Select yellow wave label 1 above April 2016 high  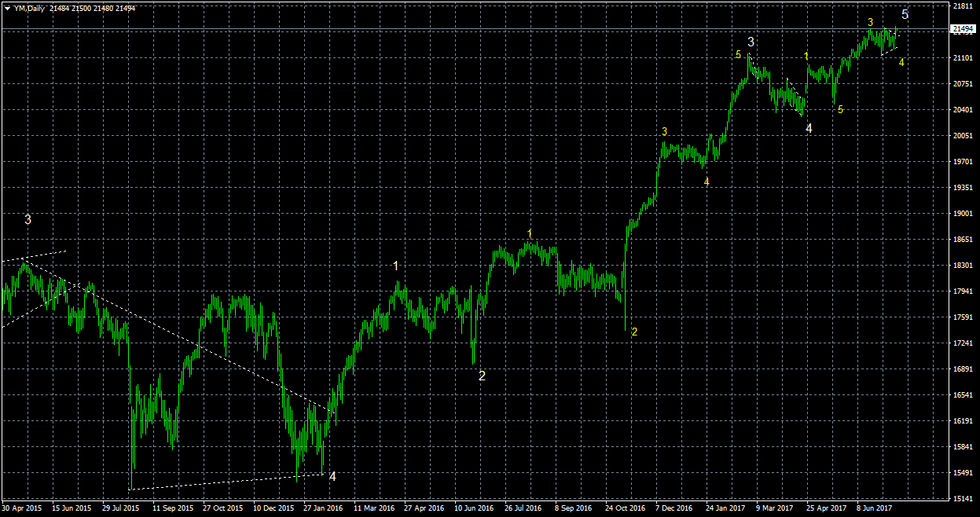click(396, 266)
